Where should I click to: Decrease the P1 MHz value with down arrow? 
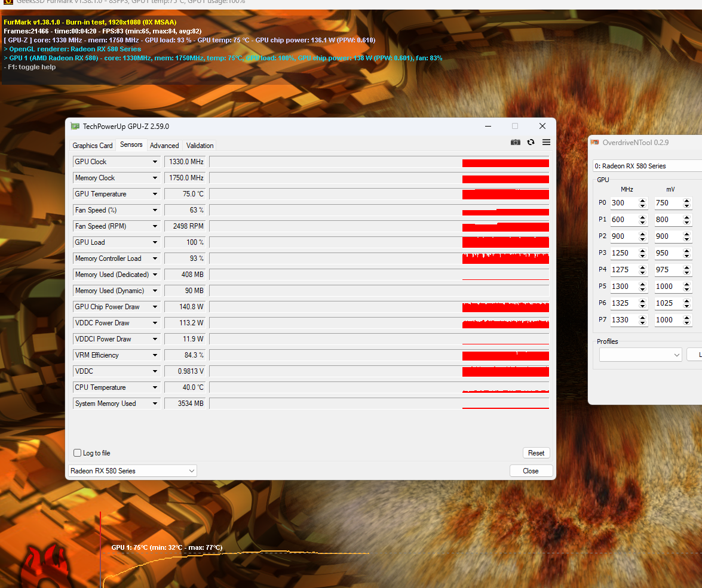pos(642,222)
